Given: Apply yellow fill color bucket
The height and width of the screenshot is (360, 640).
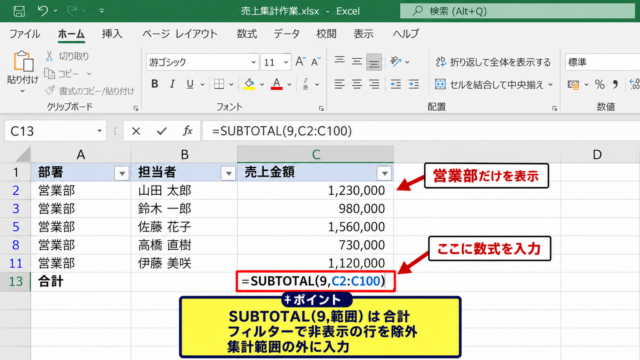Looking at the screenshot, I should click(249, 84).
